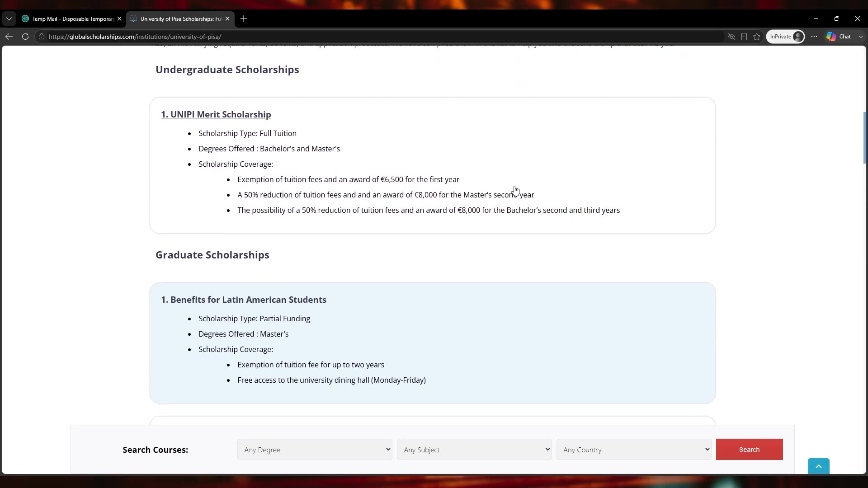
Task: Go back using the browser back arrow
Action: coord(9,37)
